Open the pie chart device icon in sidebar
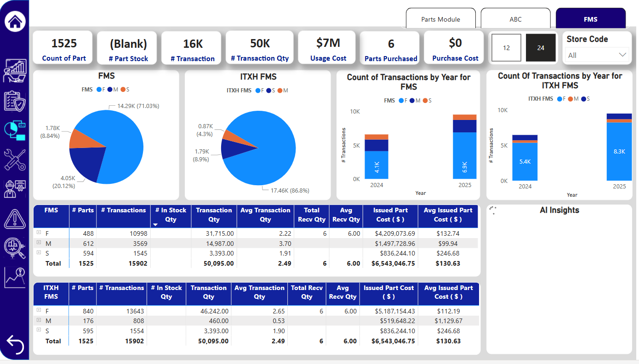This screenshot has height=364, width=639. tap(14, 131)
